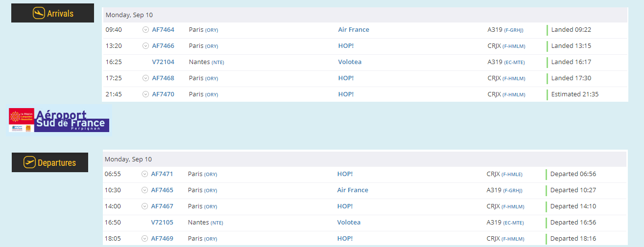Click registration EC-MTE on flight V72105
The height and width of the screenshot is (247, 644).
[x=513, y=223]
